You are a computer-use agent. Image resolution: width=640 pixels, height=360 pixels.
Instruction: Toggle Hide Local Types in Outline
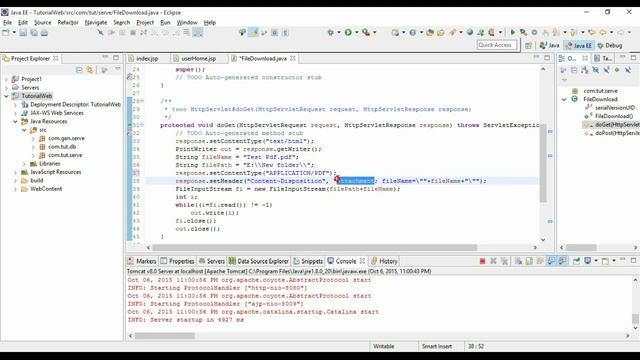[x=628, y=70]
